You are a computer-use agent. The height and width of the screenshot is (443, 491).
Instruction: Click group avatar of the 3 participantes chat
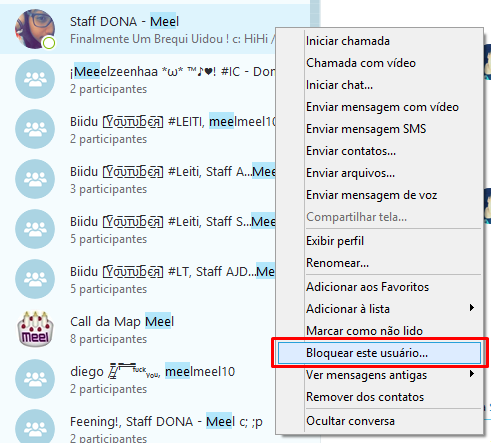coord(35,179)
